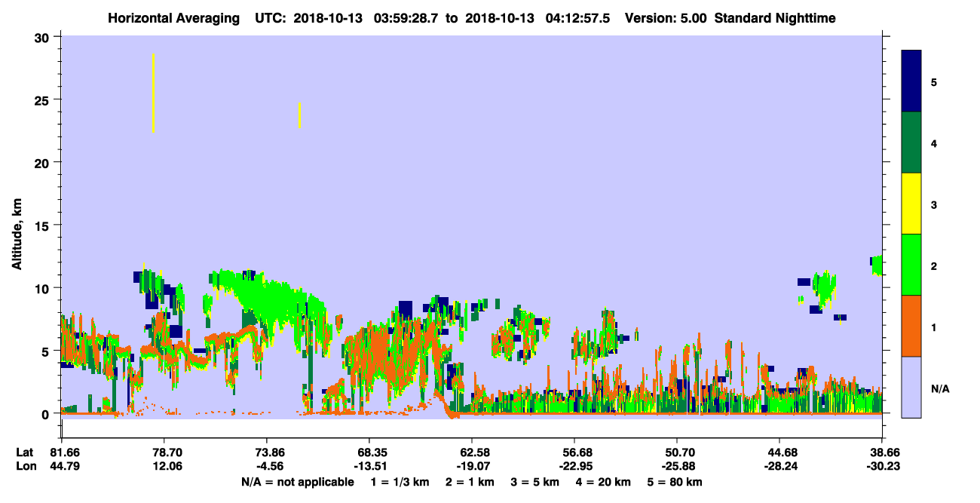Click the 'Standard Nighttime' text

774,17
